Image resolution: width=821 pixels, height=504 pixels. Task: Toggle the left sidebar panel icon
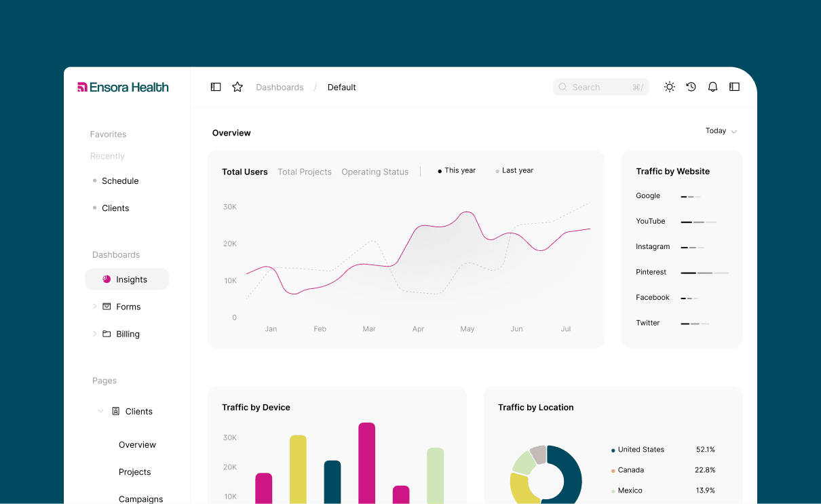[216, 87]
